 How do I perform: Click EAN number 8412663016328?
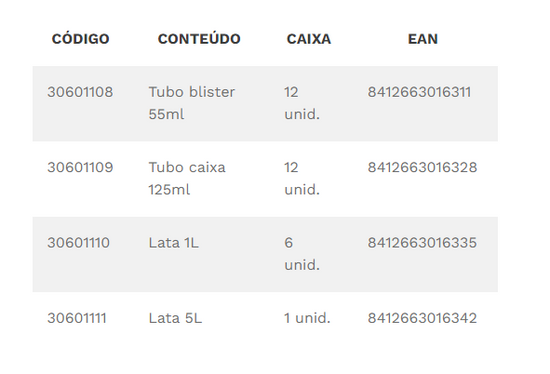[422, 167]
